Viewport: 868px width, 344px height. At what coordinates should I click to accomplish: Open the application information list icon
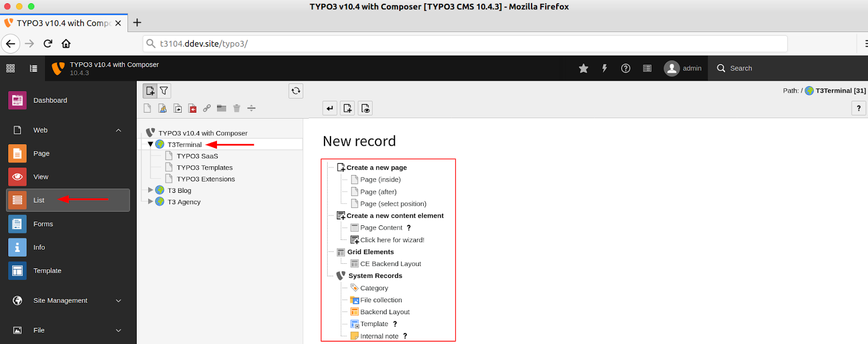647,68
